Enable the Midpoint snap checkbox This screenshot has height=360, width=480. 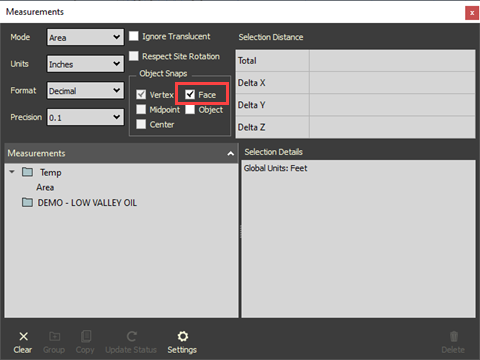(141, 109)
